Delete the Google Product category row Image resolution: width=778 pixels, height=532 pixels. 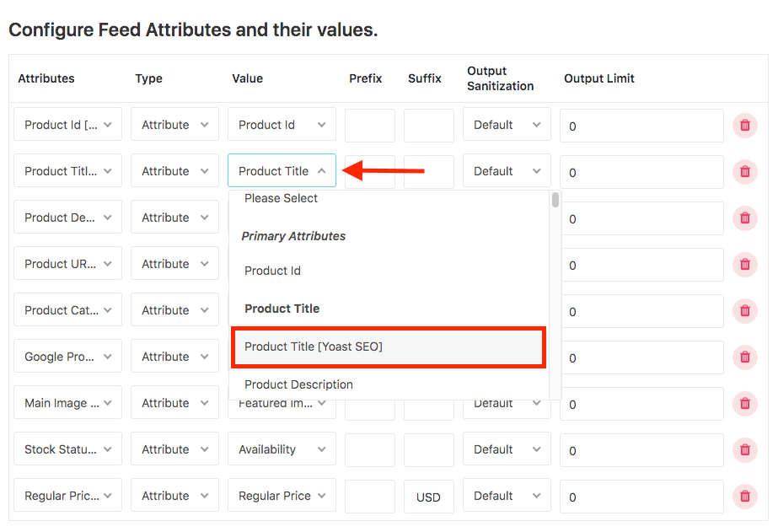[x=745, y=357]
